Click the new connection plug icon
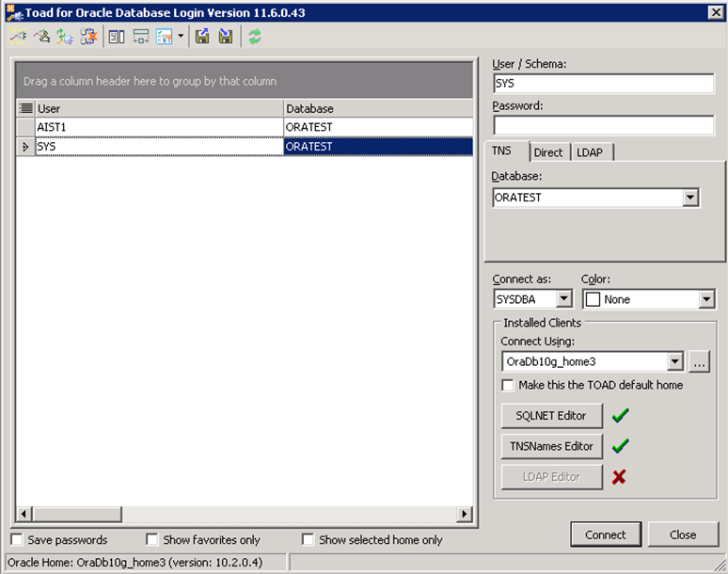The height and width of the screenshot is (574, 728). click(18, 37)
